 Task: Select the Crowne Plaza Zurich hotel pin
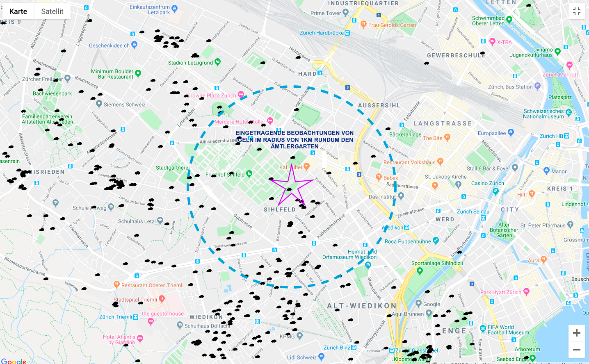coord(241,95)
